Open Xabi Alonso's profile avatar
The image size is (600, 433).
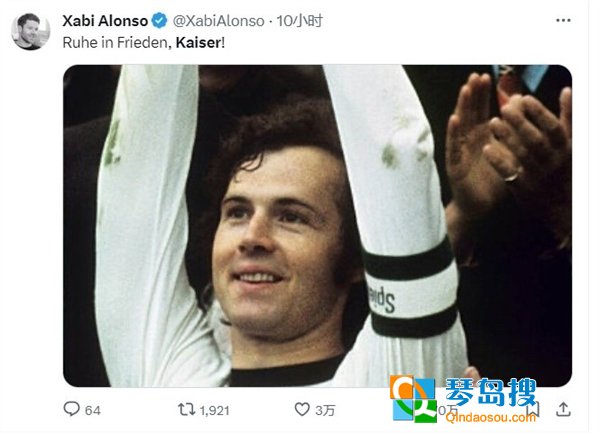30,31
